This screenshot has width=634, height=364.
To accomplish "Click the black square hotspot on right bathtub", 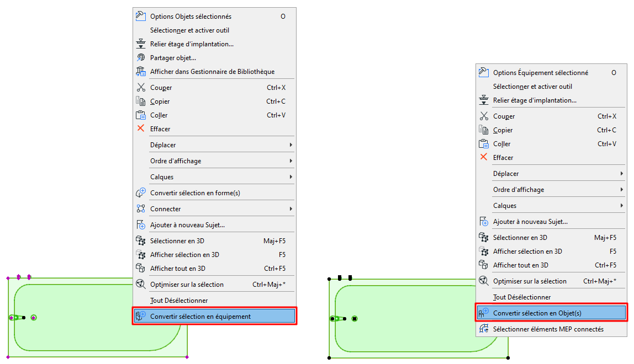I will point(355,319).
